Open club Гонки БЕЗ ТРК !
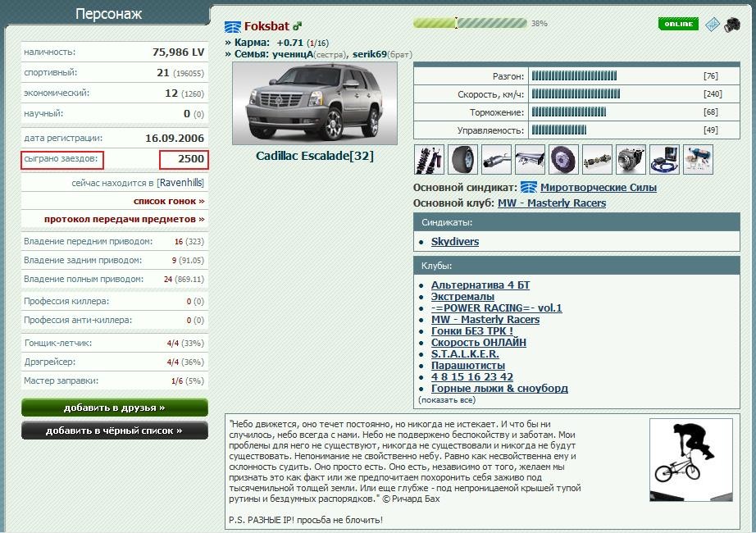The height and width of the screenshot is (533, 756). pyautogui.click(x=472, y=331)
